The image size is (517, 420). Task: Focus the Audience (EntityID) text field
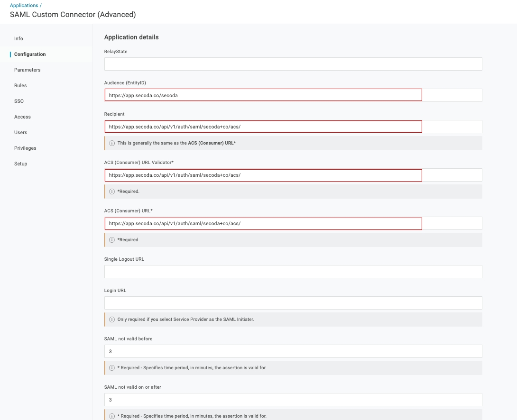tap(263, 95)
